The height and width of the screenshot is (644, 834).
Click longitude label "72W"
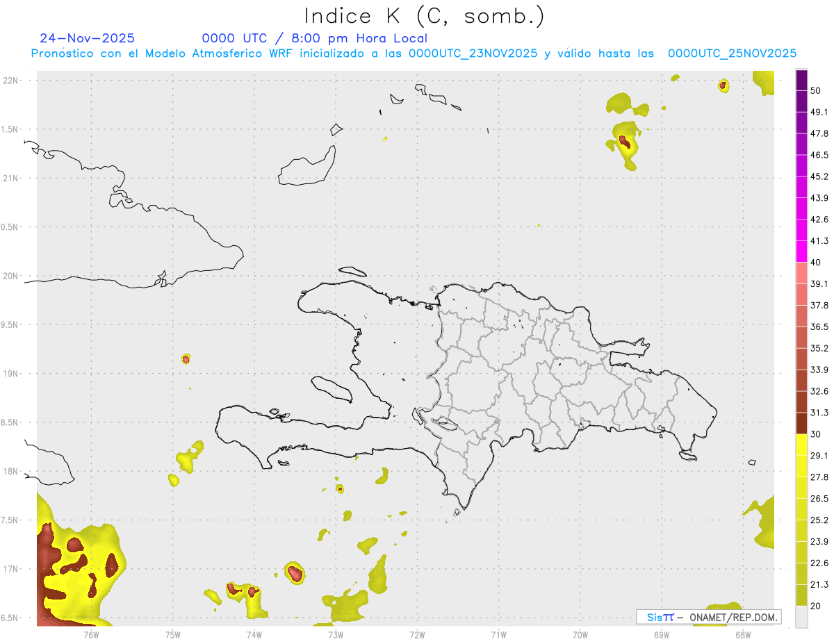417,634
